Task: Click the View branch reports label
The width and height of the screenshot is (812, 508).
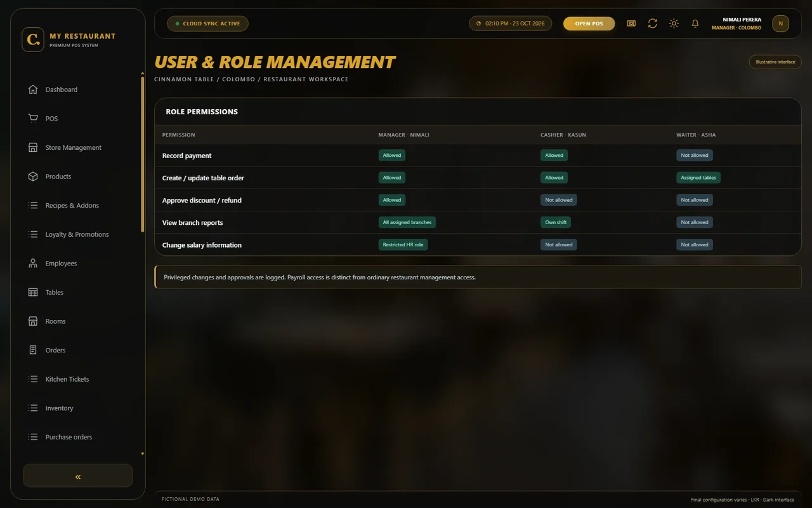Action: [192, 222]
